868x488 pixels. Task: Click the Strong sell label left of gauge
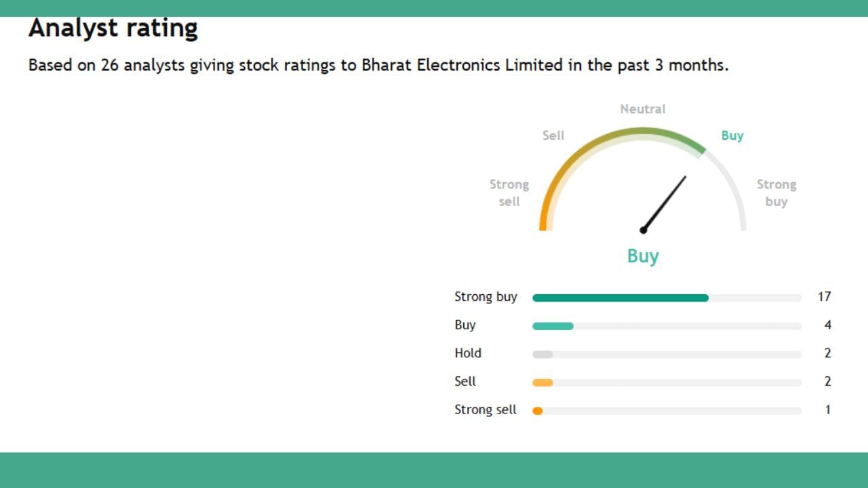(x=509, y=192)
